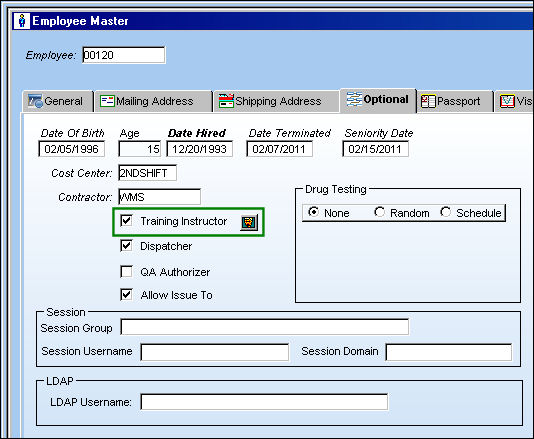Select the Optional tab
The height and width of the screenshot is (439, 534).
378,100
